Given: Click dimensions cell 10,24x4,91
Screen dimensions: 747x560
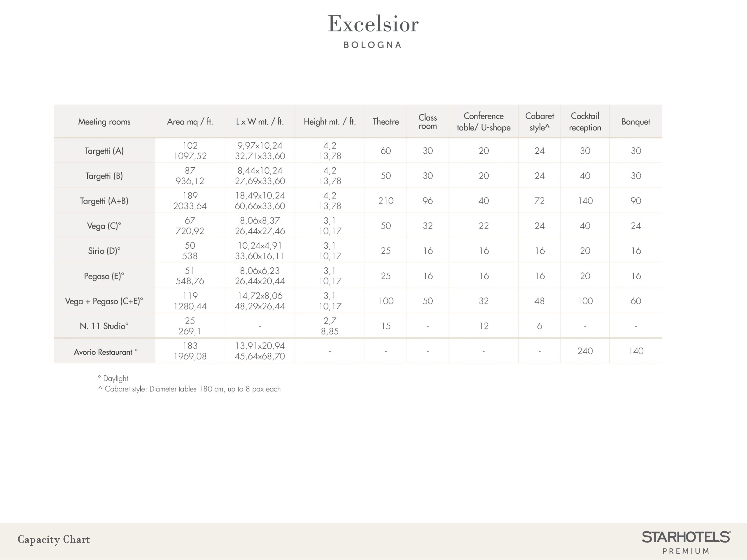Looking at the screenshot, I should [x=260, y=246].
